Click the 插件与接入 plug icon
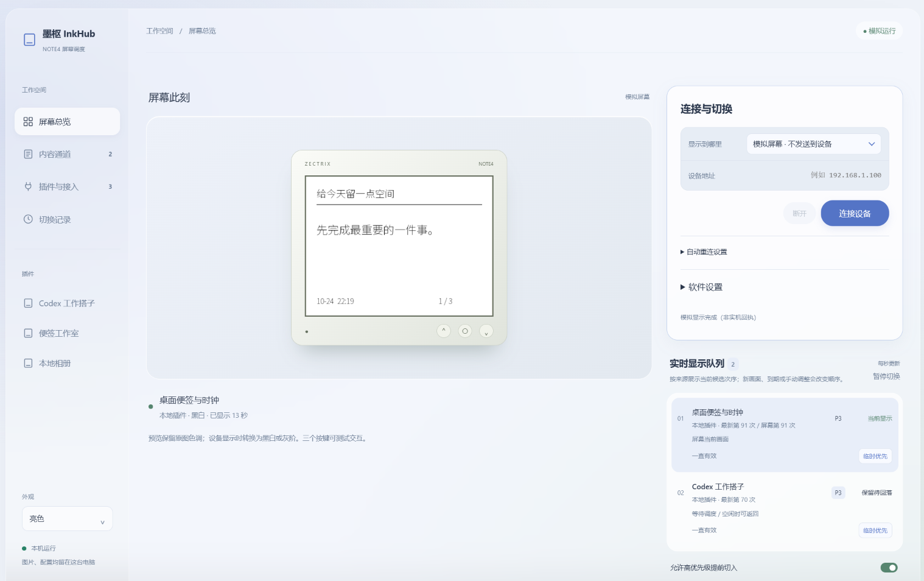Viewport: 924px width, 581px height. tap(28, 187)
